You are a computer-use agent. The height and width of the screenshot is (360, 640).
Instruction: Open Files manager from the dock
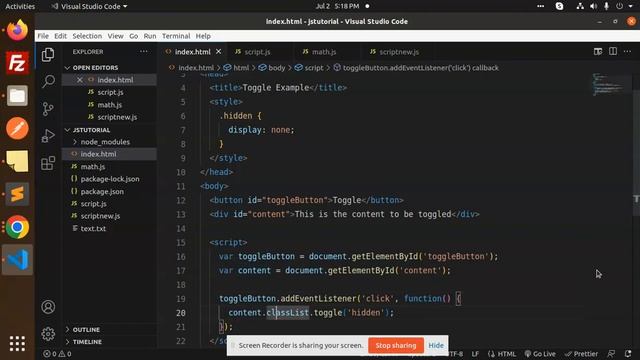[17, 96]
